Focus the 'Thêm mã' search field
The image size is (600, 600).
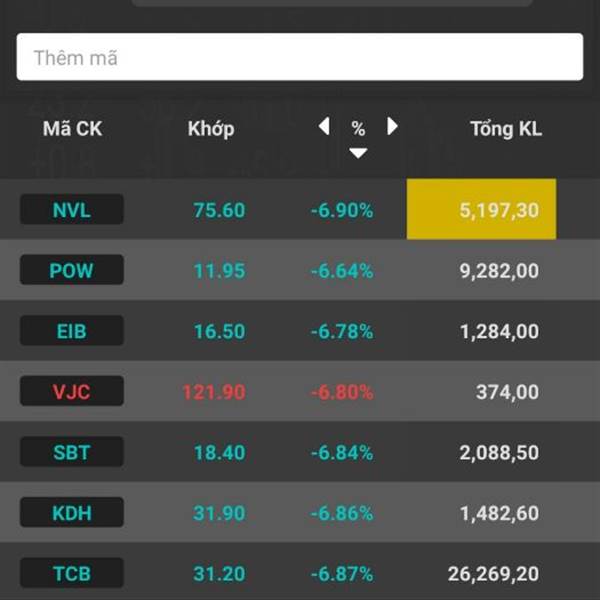[300, 57]
